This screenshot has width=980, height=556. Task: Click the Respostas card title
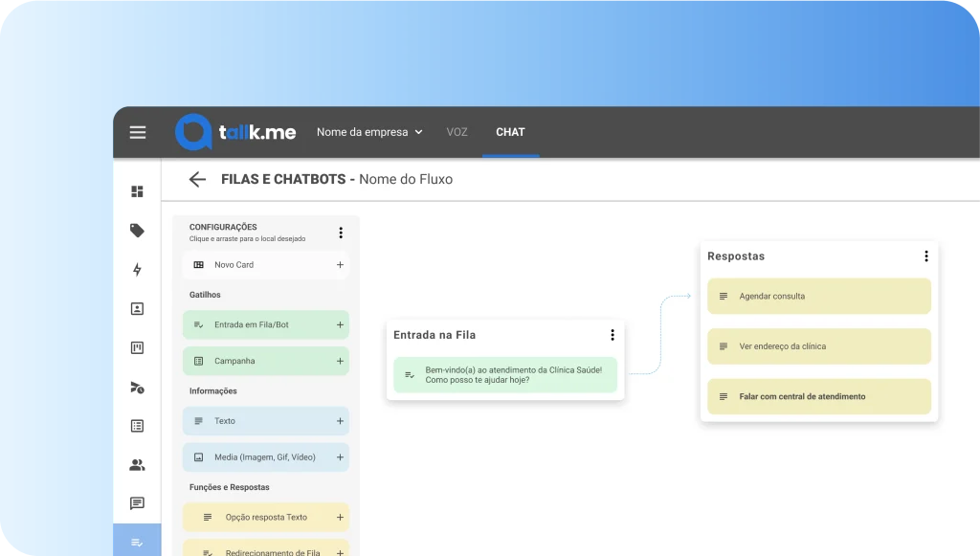pyautogui.click(x=736, y=256)
